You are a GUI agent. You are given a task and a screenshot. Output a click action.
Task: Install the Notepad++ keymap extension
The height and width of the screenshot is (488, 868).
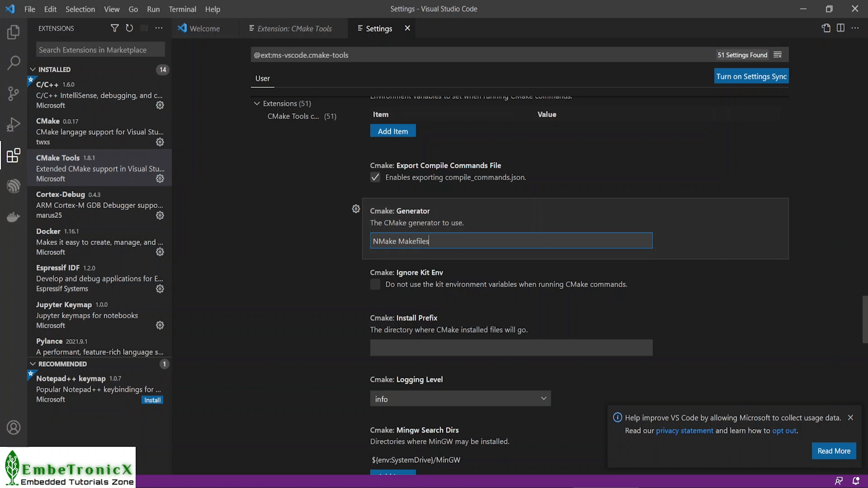pos(152,400)
